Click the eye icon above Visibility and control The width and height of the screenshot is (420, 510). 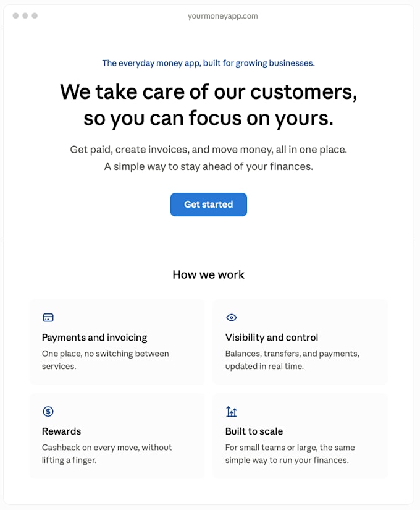[232, 318]
